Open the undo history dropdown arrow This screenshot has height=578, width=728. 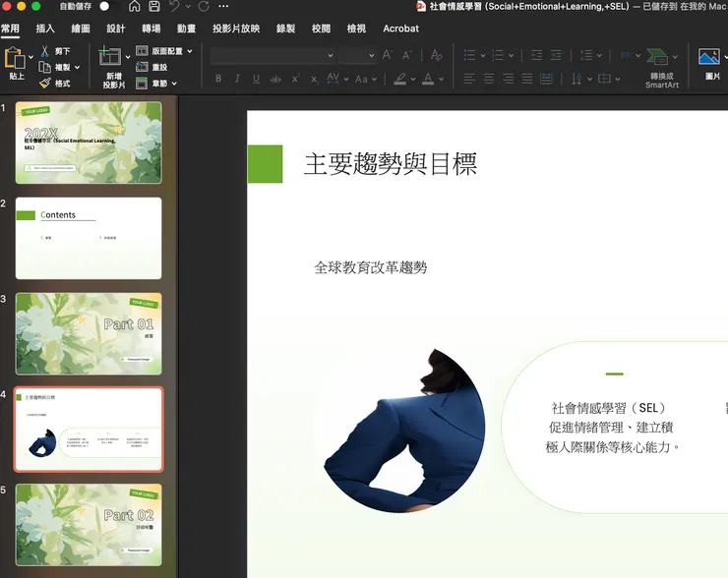[188, 7]
